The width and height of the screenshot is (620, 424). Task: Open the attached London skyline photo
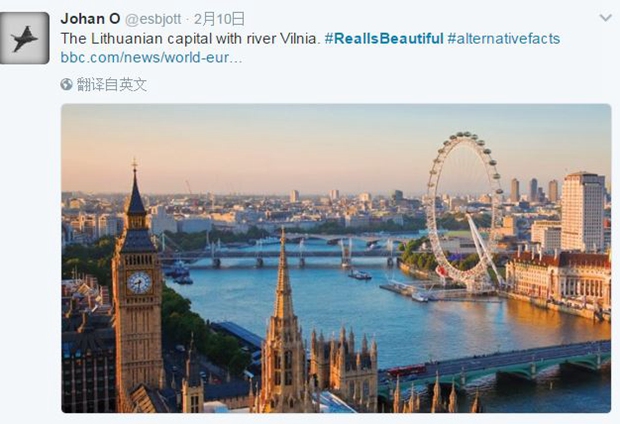click(336, 258)
